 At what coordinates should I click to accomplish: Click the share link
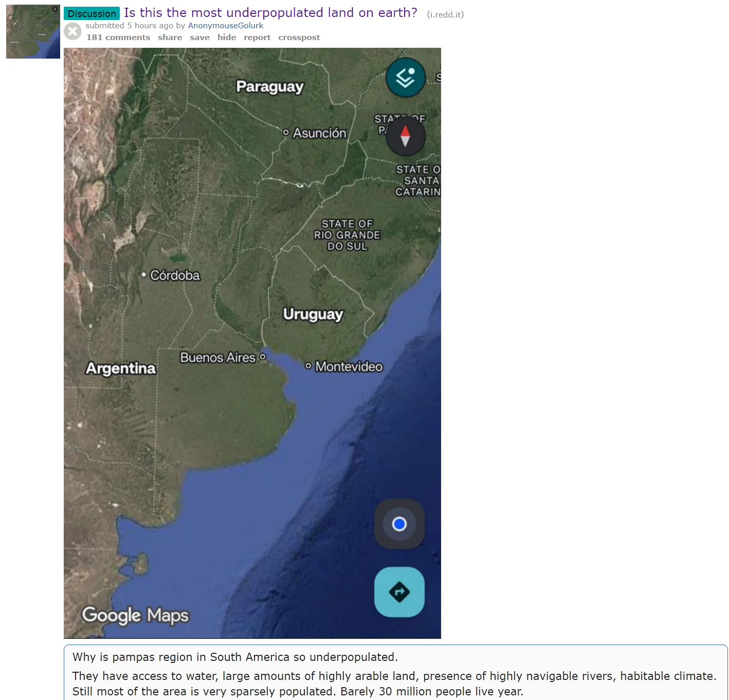point(170,38)
